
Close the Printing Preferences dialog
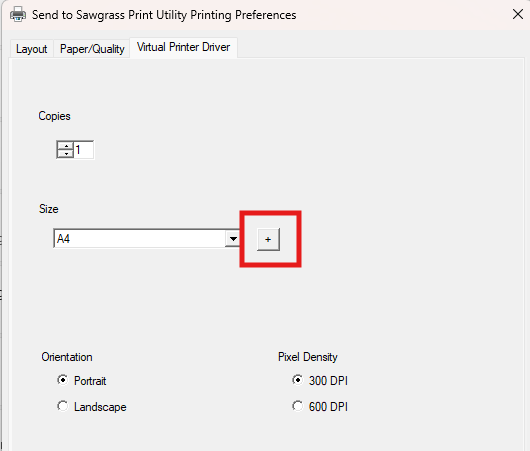click(x=517, y=15)
